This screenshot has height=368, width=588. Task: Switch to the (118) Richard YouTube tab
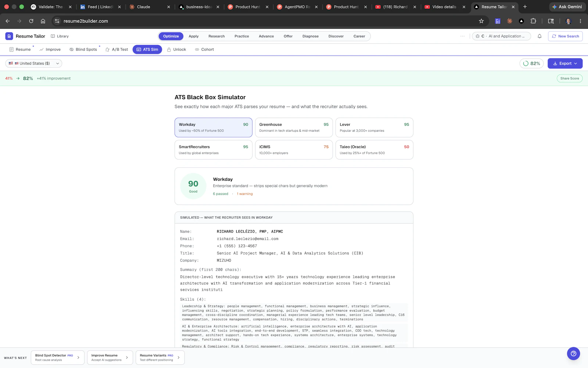pos(395,7)
